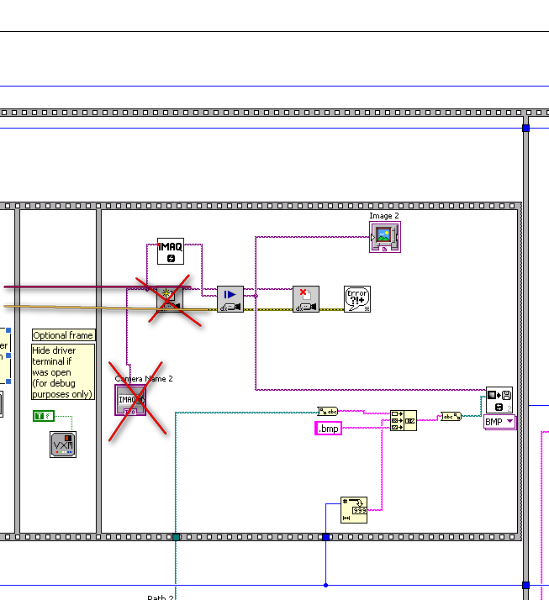Click the teal path tunnel on frame border

tap(176, 537)
